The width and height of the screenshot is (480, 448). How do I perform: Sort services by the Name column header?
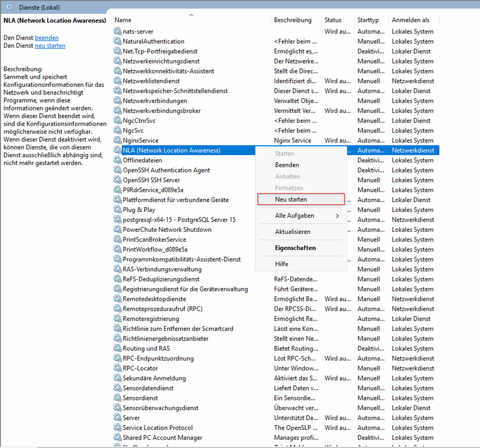click(x=123, y=20)
